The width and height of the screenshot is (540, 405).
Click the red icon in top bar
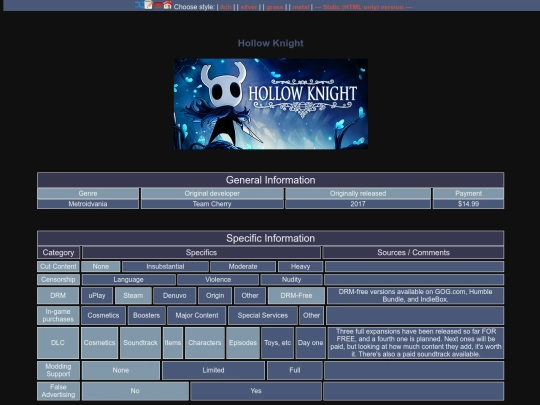click(158, 5)
